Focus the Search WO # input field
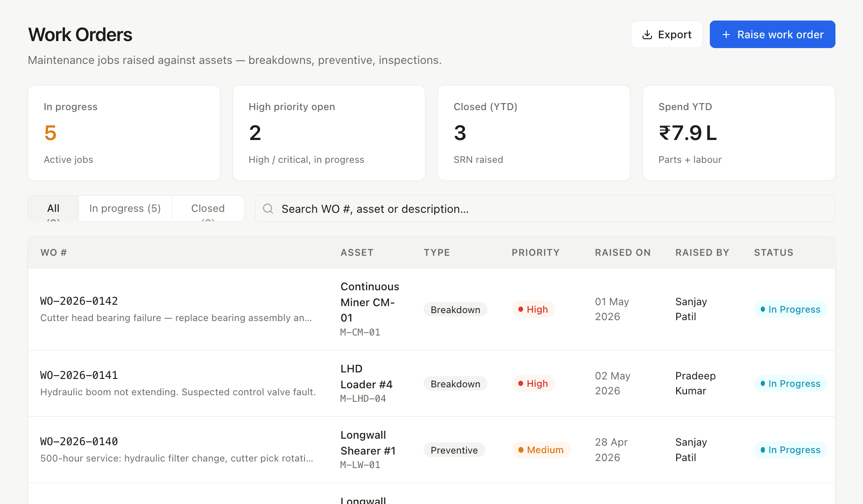The width and height of the screenshot is (863, 504). [x=545, y=209]
